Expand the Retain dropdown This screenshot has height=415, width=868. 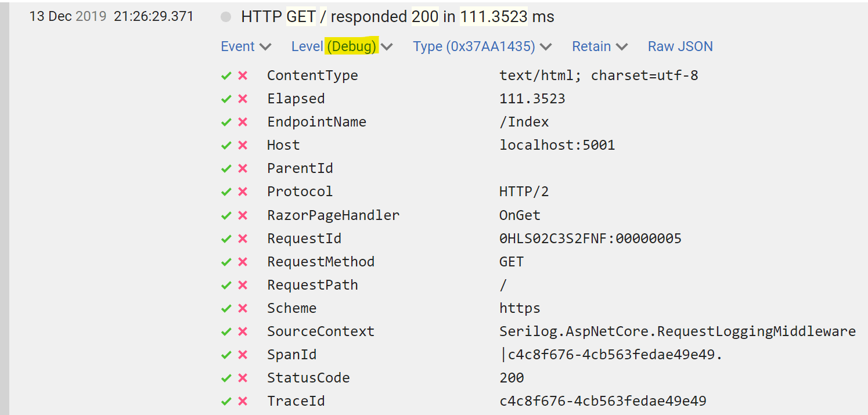pos(600,46)
